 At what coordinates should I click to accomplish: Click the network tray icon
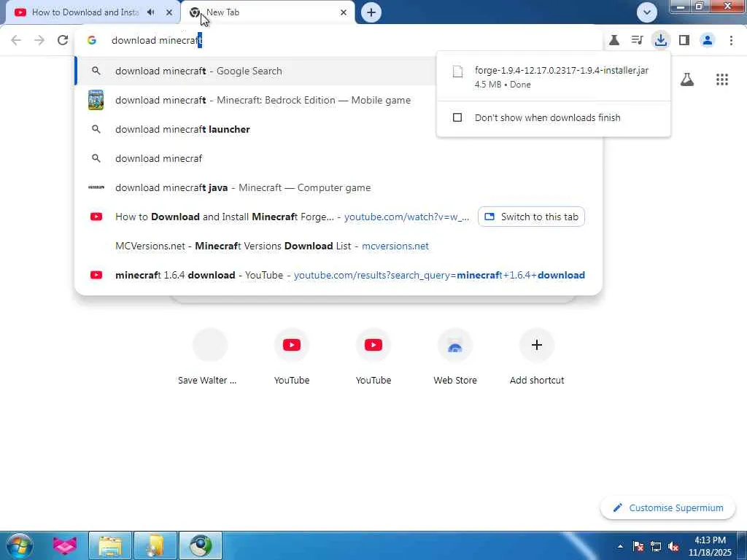coord(656,546)
